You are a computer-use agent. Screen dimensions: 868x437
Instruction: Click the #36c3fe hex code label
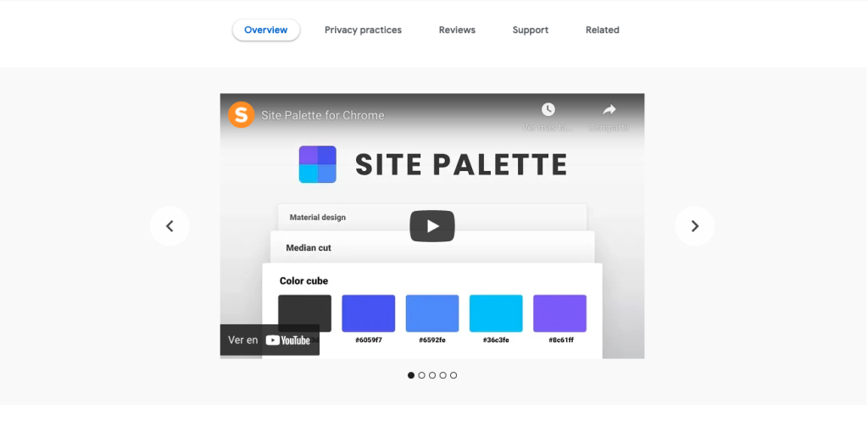(x=496, y=340)
